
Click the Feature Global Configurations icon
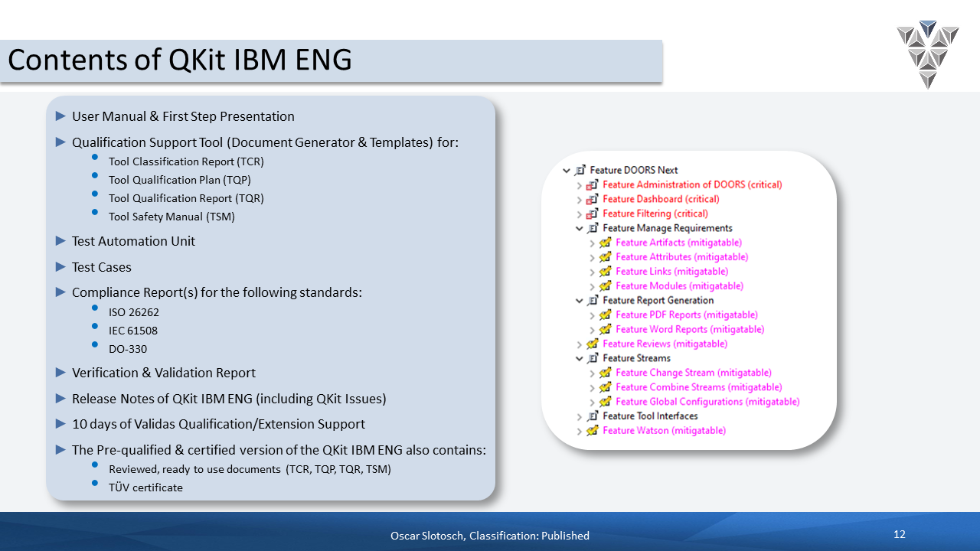(606, 402)
